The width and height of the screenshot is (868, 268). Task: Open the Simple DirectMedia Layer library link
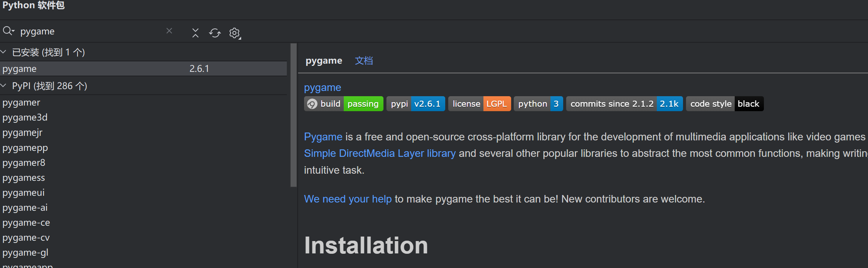[x=380, y=153]
